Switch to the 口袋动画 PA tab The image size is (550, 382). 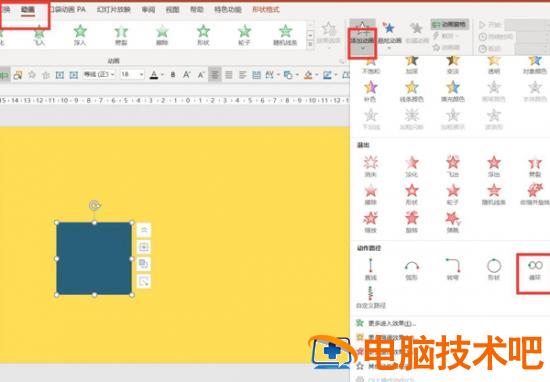coord(67,9)
